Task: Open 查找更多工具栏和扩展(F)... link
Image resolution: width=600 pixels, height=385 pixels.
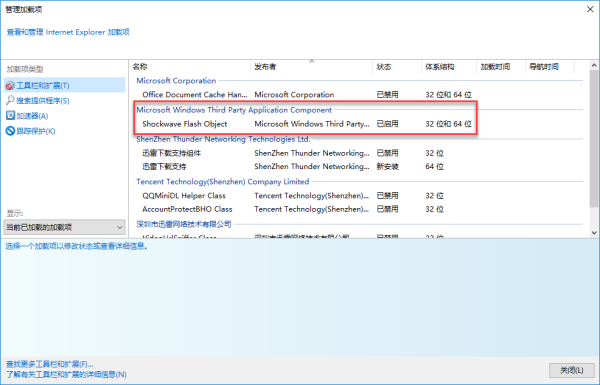Action: click(x=50, y=364)
